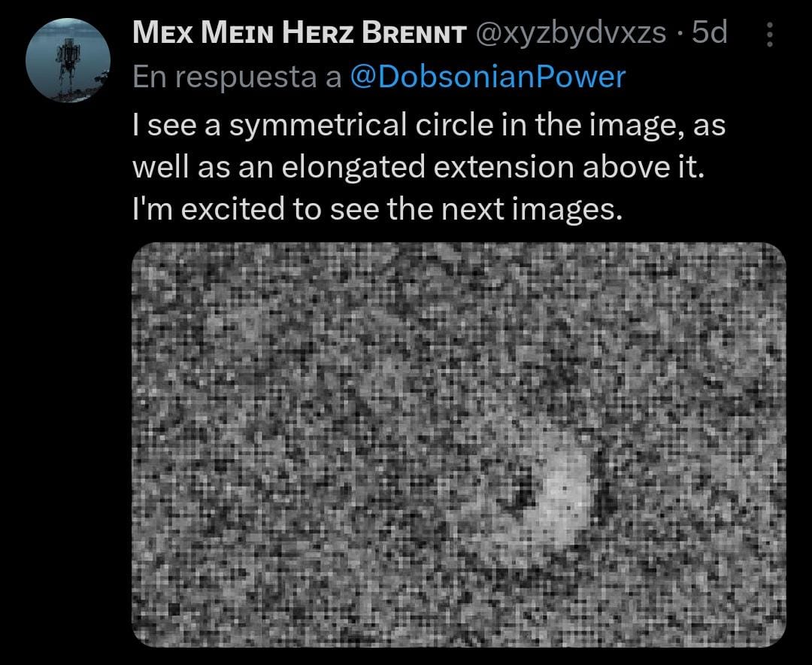The height and width of the screenshot is (665, 812).
Task: Click the bright oval object in the image
Action: coord(565,487)
